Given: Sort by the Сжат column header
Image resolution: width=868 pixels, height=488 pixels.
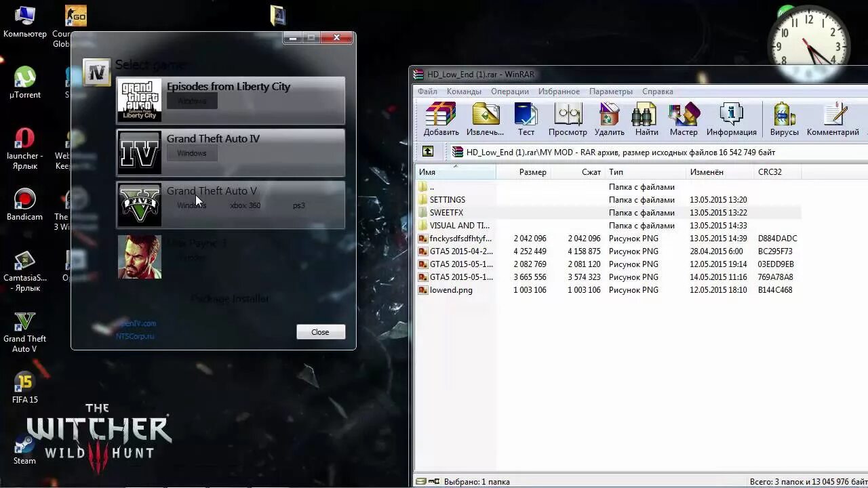Looking at the screenshot, I should (x=577, y=172).
